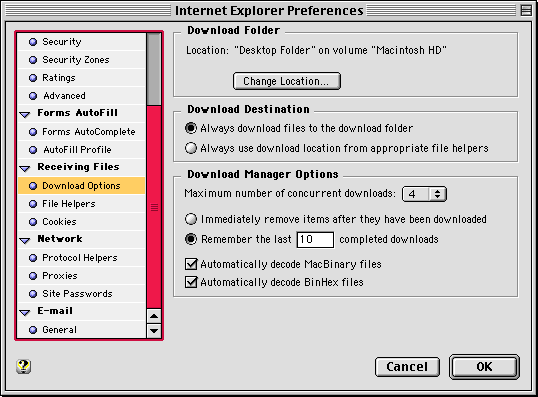Toggle Automatically decode MacBinary files checkbox
The height and width of the screenshot is (397, 538).
point(191,264)
